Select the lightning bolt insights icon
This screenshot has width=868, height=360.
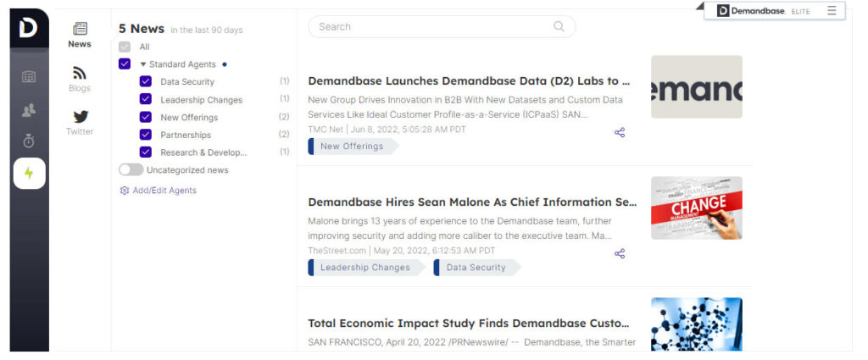[29, 174]
